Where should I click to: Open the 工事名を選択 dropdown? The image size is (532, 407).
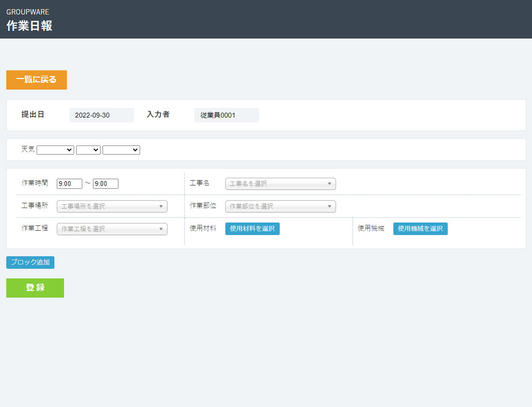[280, 184]
